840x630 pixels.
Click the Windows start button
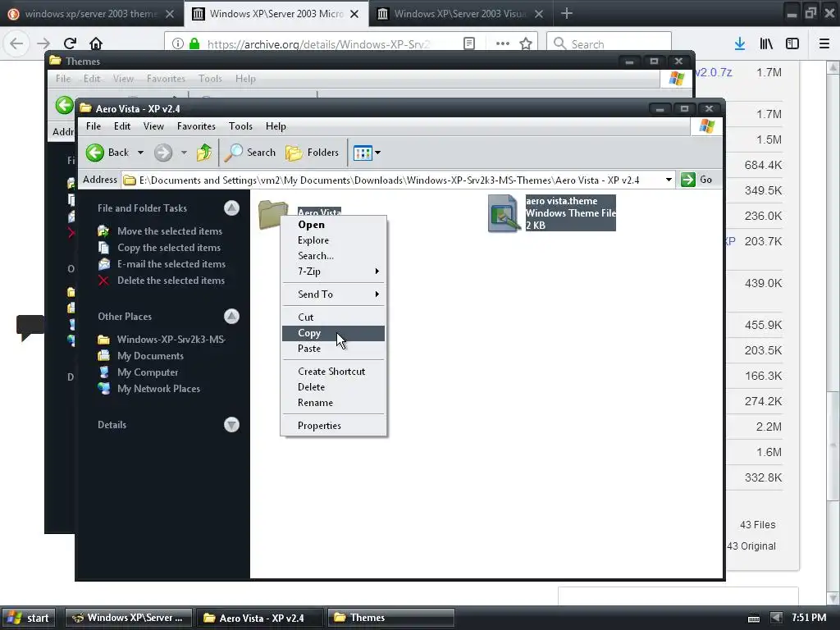click(x=29, y=618)
